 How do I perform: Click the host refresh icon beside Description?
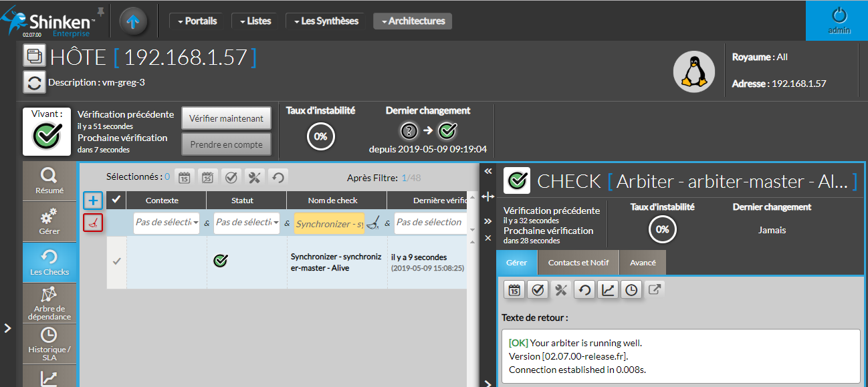(34, 83)
